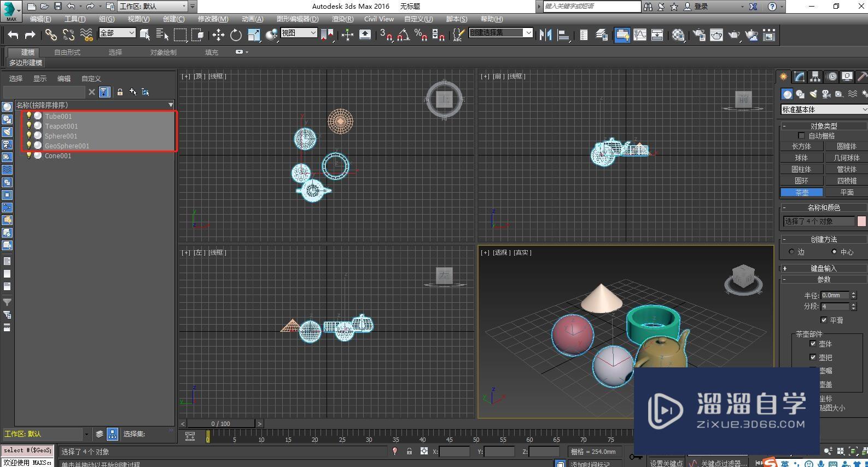This screenshot has height=467, width=868.
Task: Click the Select and Link chain icon
Action: (51, 35)
